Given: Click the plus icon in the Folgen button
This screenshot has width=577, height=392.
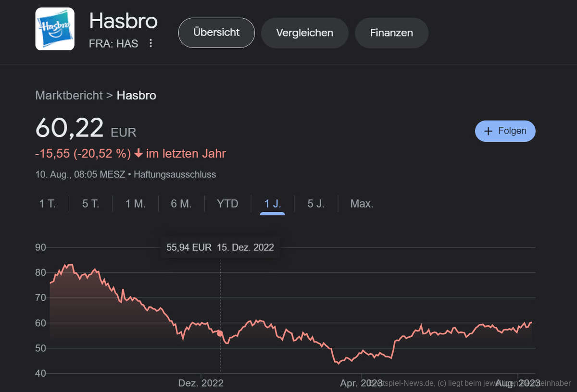Looking at the screenshot, I should (489, 131).
